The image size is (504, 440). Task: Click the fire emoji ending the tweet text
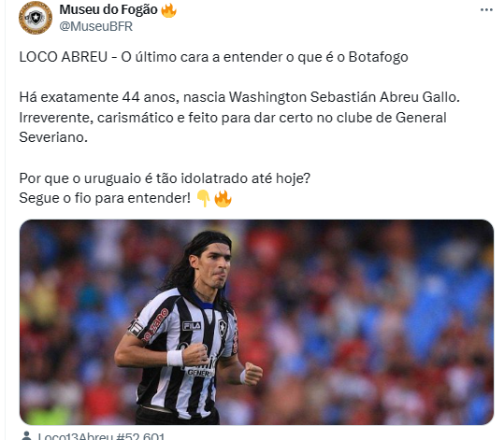pos(223,198)
